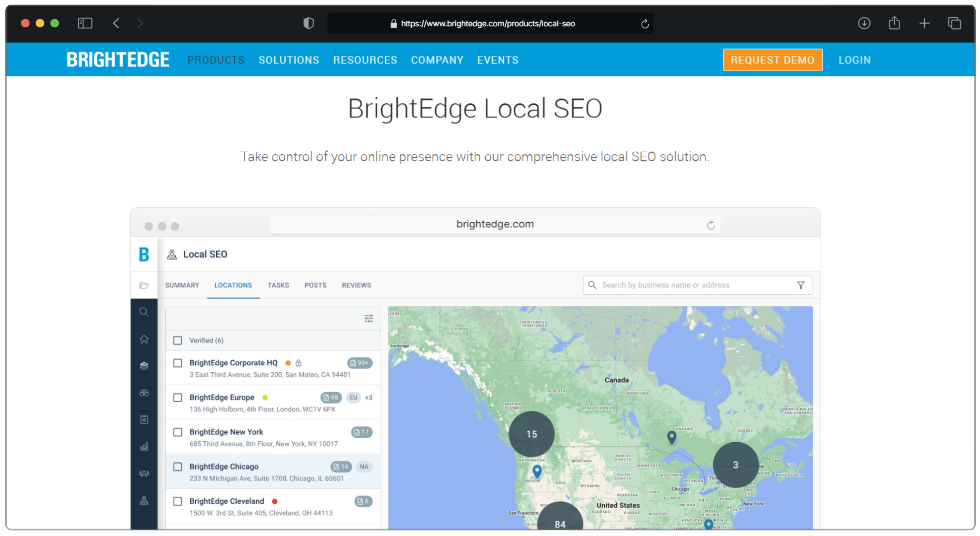Click the binoculars icon in the sidebar
This screenshot has width=980, height=536.
[x=144, y=393]
